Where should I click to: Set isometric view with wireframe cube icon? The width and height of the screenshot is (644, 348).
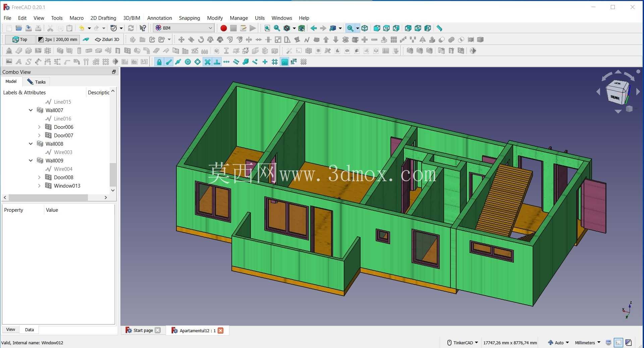pos(365,28)
